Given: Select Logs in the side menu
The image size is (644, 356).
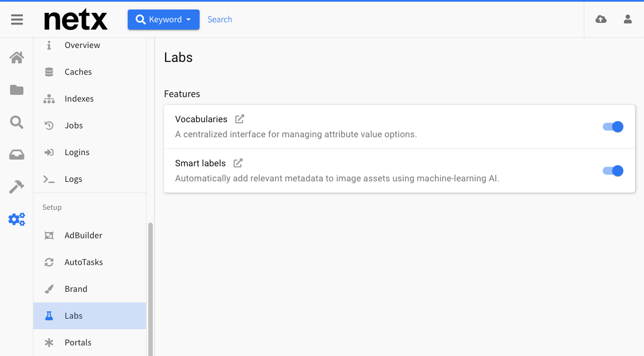Looking at the screenshot, I should [x=90, y=179].
